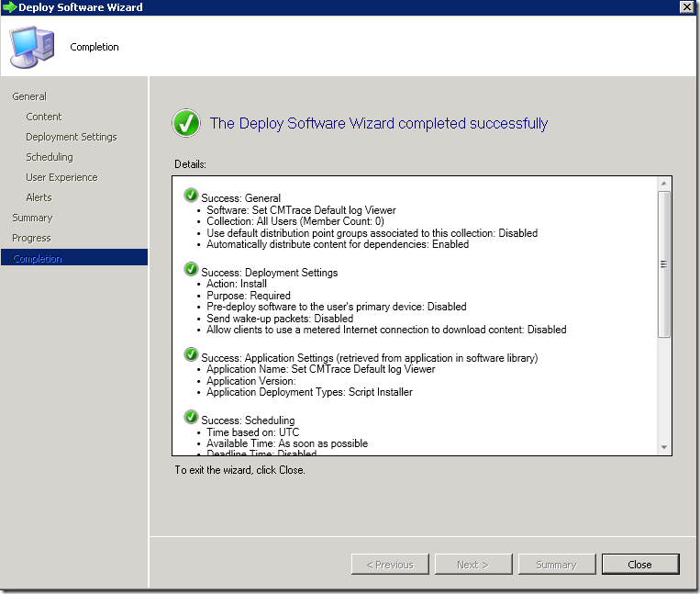Jump to the Summary step in sidebar
This screenshot has width=700, height=594.
click(x=32, y=218)
